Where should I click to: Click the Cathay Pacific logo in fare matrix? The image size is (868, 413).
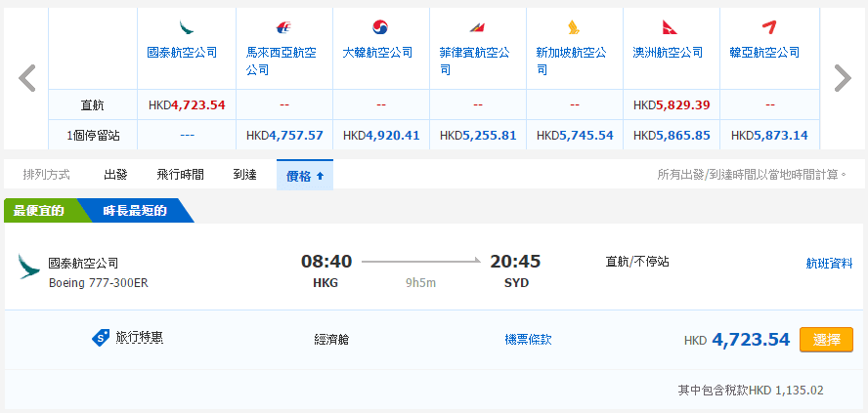187,27
